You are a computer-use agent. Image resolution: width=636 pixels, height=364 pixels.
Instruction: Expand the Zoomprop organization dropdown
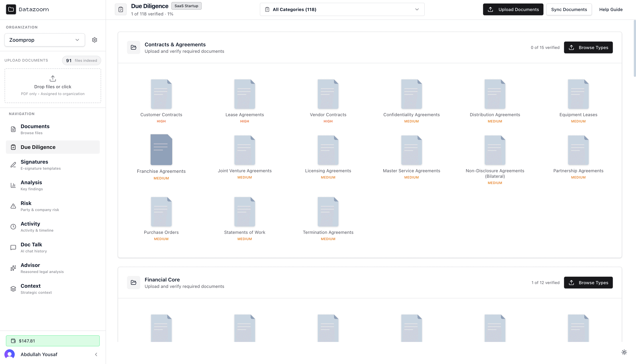click(45, 40)
